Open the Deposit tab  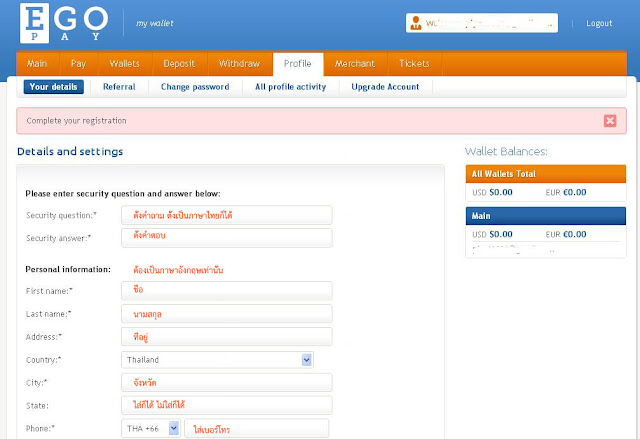179,64
